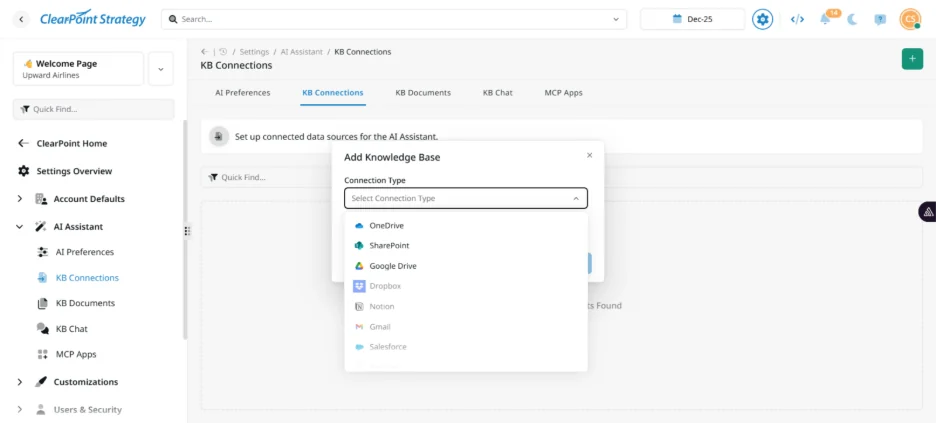The width and height of the screenshot is (936, 423).
Task: Click the calendar icon beside Dec-25
Action: tap(677, 19)
